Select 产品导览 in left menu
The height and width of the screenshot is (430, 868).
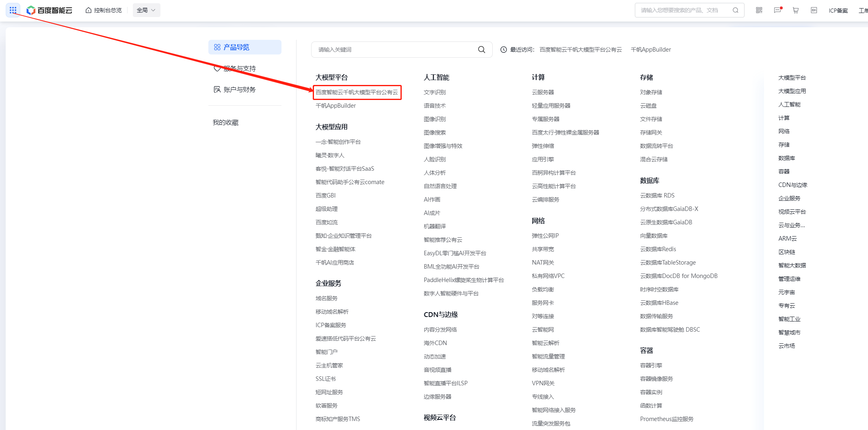click(x=245, y=47)
